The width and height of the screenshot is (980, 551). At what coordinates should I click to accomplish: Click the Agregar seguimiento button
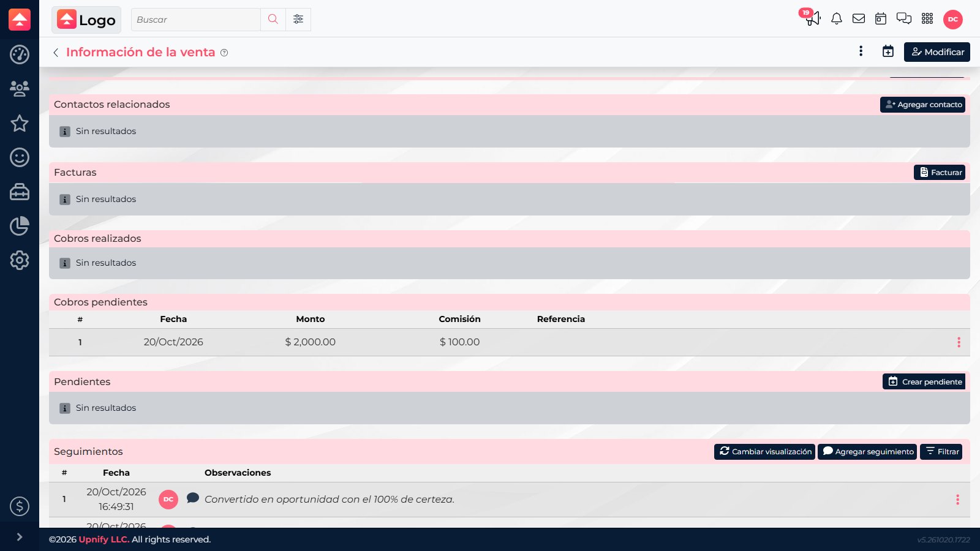pyautogui.click(x=867, y=452)
